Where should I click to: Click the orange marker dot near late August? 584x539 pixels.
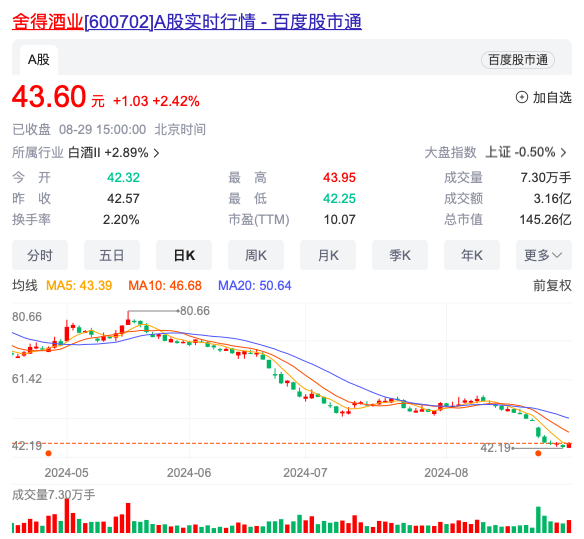[538, 453]
